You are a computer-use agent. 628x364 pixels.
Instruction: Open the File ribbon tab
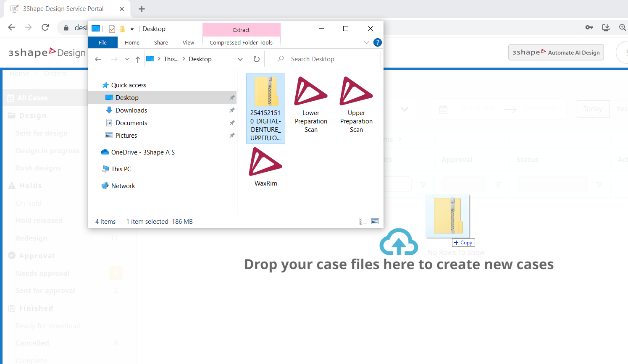coord(102,42)
